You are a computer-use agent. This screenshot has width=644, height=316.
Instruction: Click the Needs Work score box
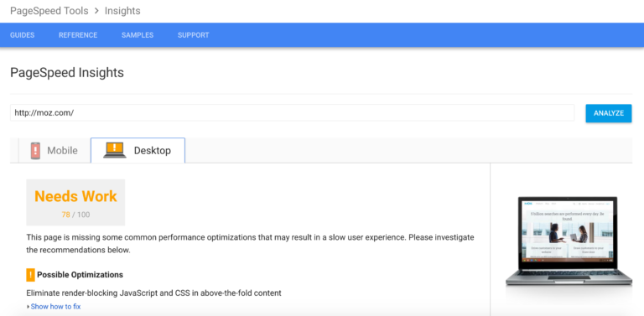click(x=75, y=202)
